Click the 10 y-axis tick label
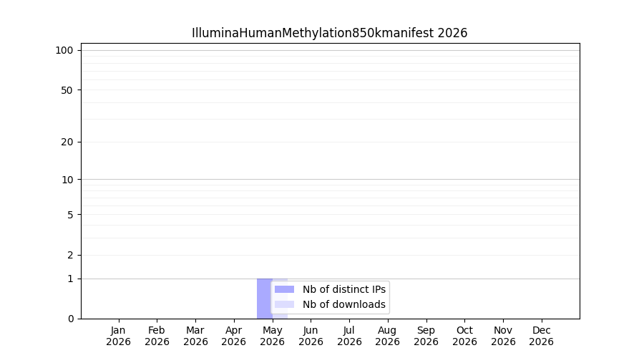 (67, 180)
